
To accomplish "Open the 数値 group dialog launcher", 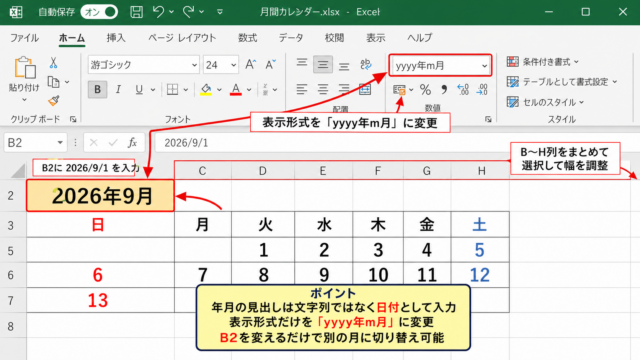I will click(488, 119).
